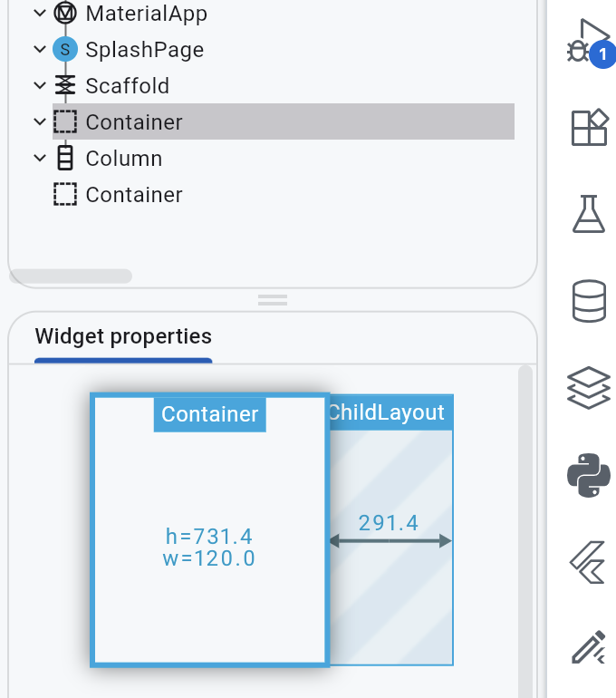
Task: Click the pencil edit icon in sidebar
Action: point(589,647)
